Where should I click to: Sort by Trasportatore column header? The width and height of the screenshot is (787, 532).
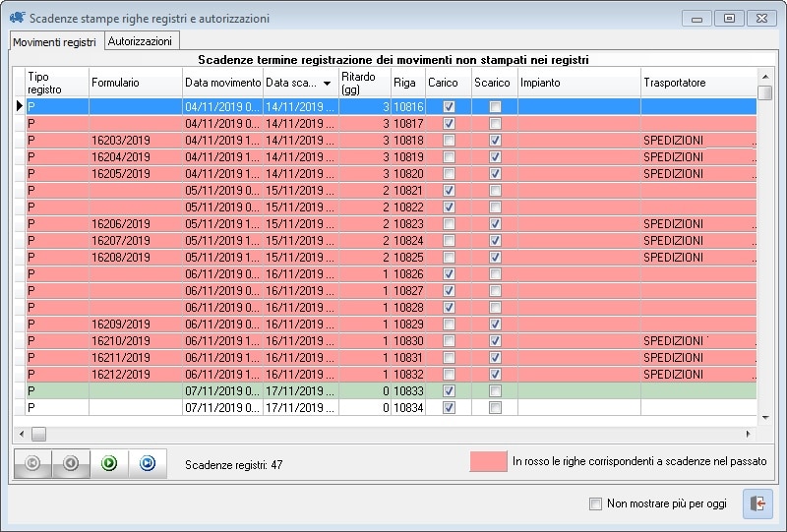pyautogui.click(x=698, y=83)
